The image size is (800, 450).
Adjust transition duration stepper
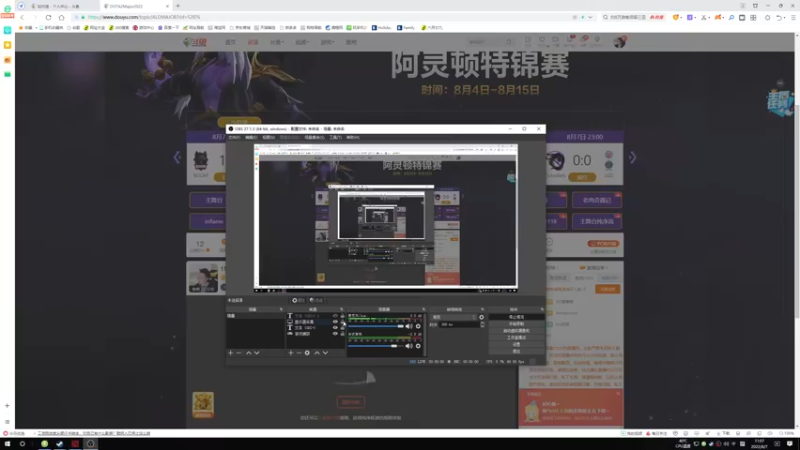coord(482,324)
